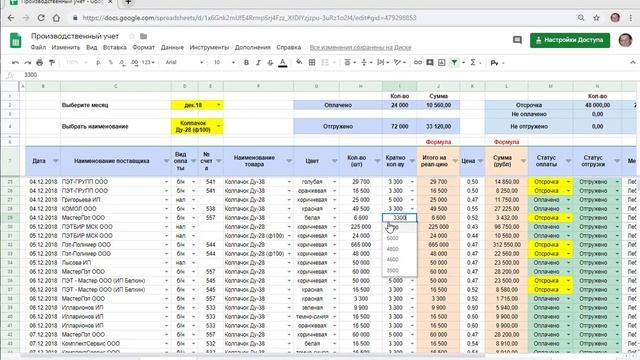Click the Undo icon in the toolbar
The height and width of the screenshot is (360, 640).
point(16,62)
